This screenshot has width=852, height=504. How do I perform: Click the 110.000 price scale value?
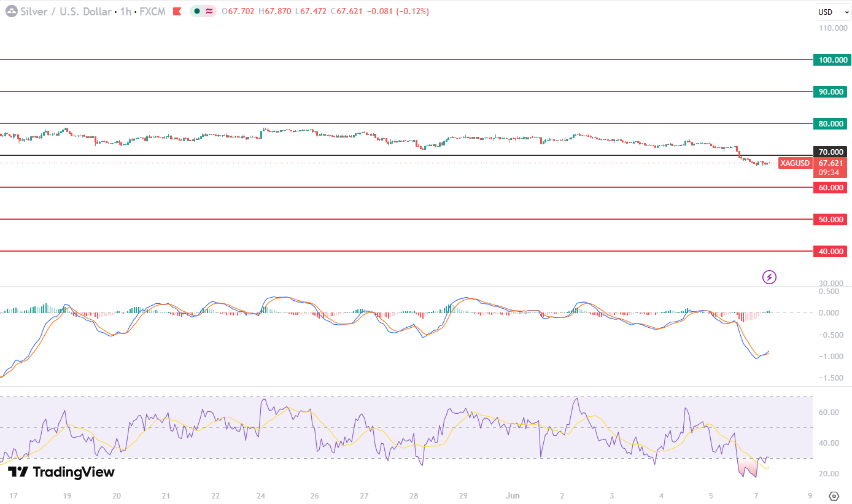click(x=833, y=28)
